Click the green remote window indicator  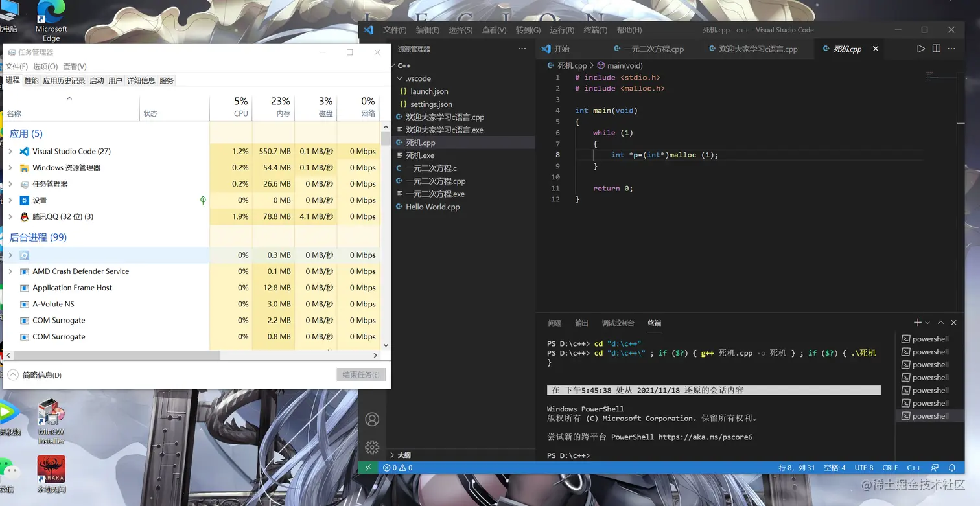[368, 467]
